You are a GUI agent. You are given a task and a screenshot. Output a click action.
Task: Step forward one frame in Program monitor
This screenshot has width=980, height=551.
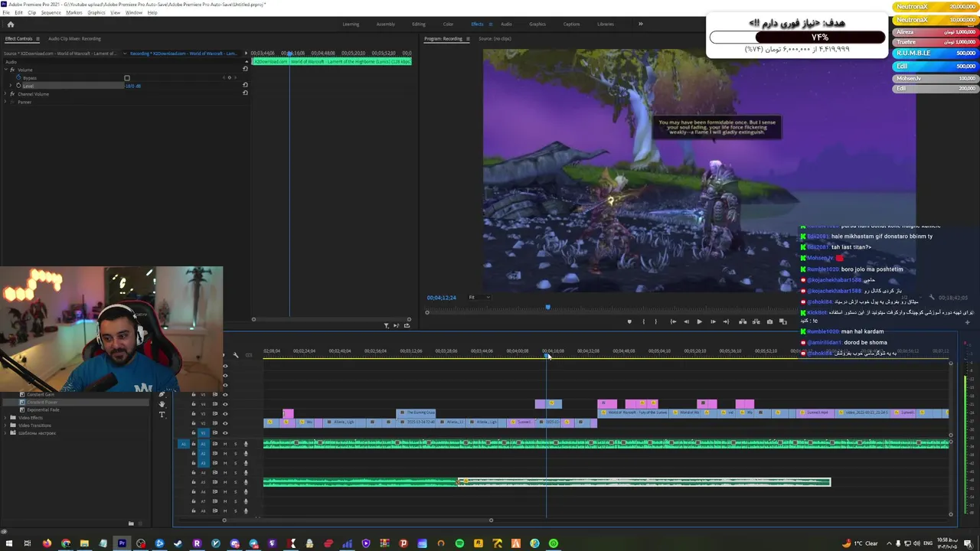point(713,321)
